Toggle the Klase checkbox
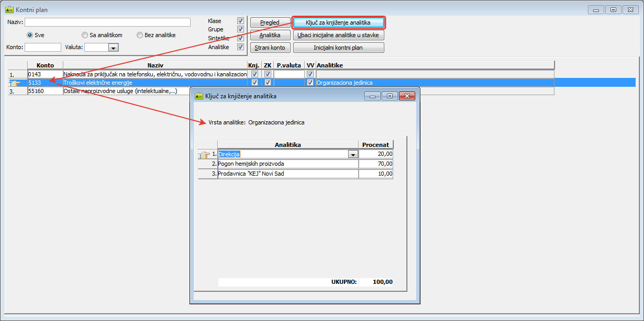 pyautogui.click(x=240, y=21)
